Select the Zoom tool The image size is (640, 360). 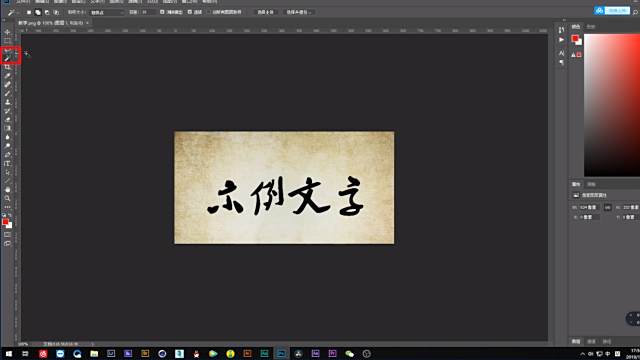(7, 198)
